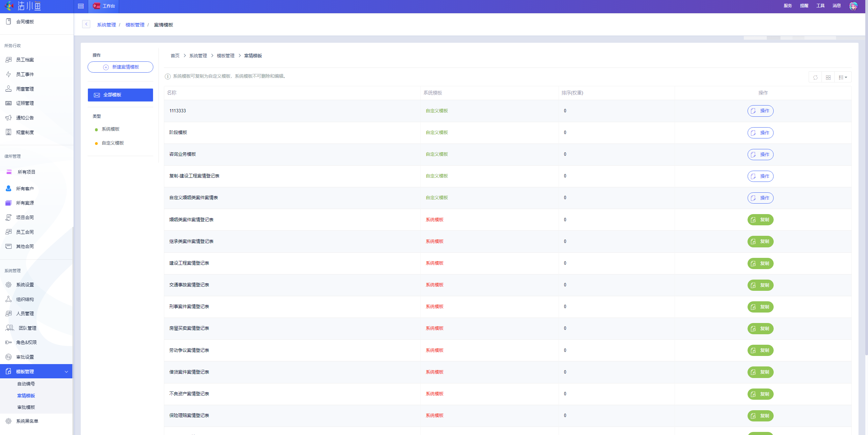Open 操作 dropdown for 阶段模板 row
Screen dimensions: 868x435
pos(760,133)
